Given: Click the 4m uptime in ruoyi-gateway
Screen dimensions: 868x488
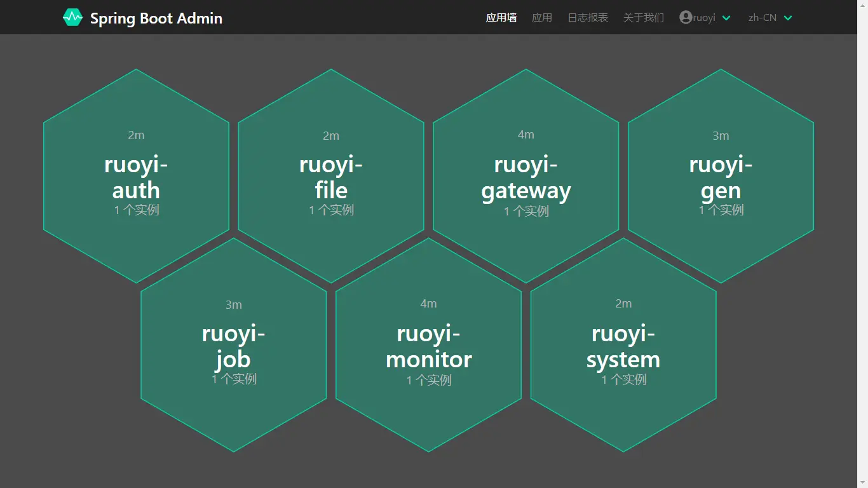Looking at the screenshot, I should point(526,135).
